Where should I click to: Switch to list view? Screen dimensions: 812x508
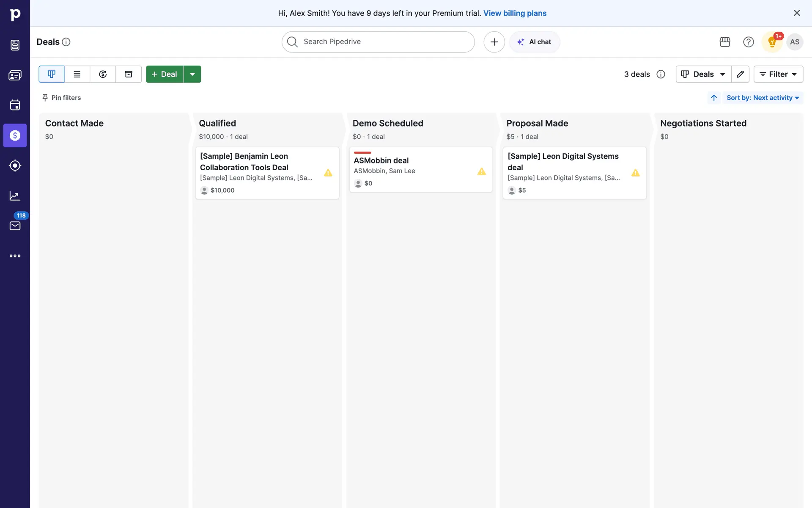(x=77, y=74)
